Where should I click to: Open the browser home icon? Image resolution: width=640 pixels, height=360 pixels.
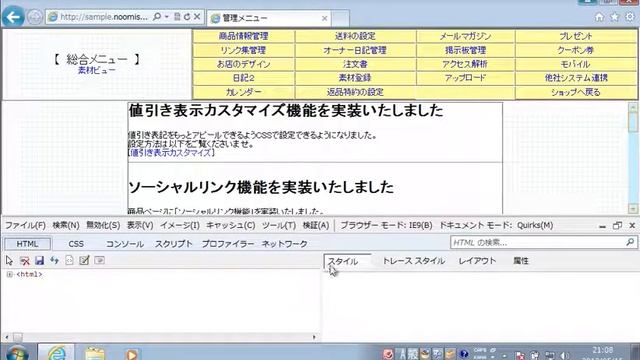click(599, 17)
